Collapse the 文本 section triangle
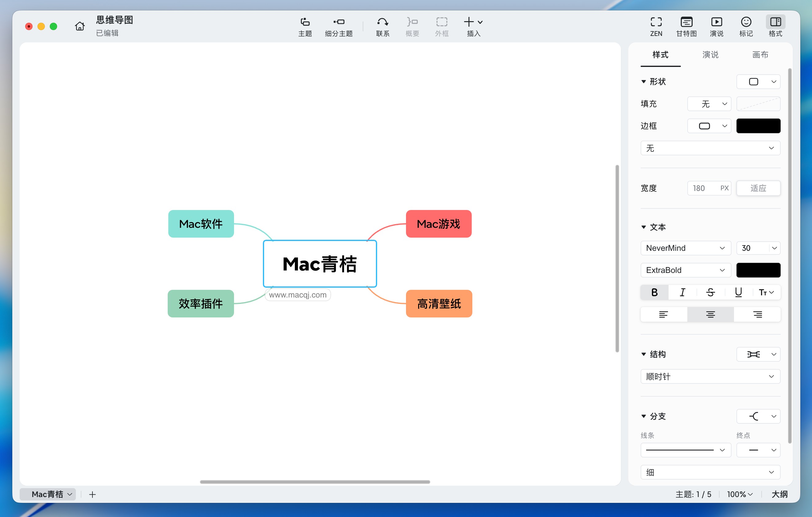The height and width of the screenshot is (517, 812). [x=643, y=227]
